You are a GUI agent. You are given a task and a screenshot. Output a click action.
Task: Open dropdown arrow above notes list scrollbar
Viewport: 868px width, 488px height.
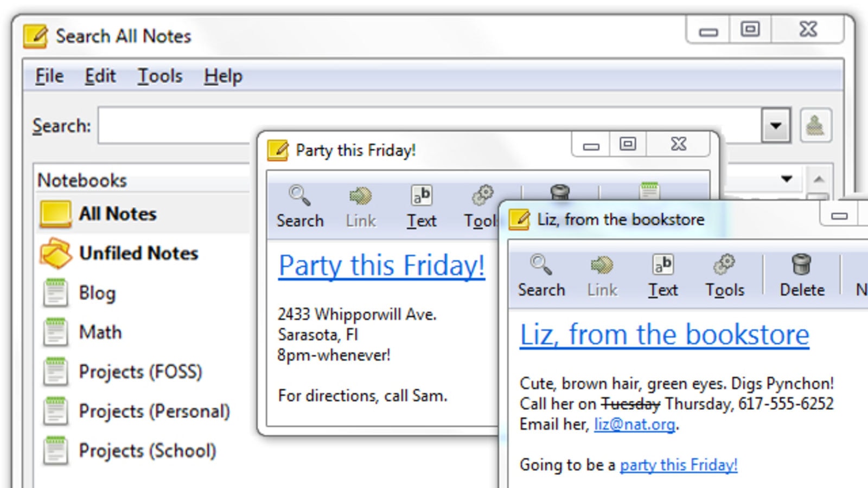pos(787,179)
